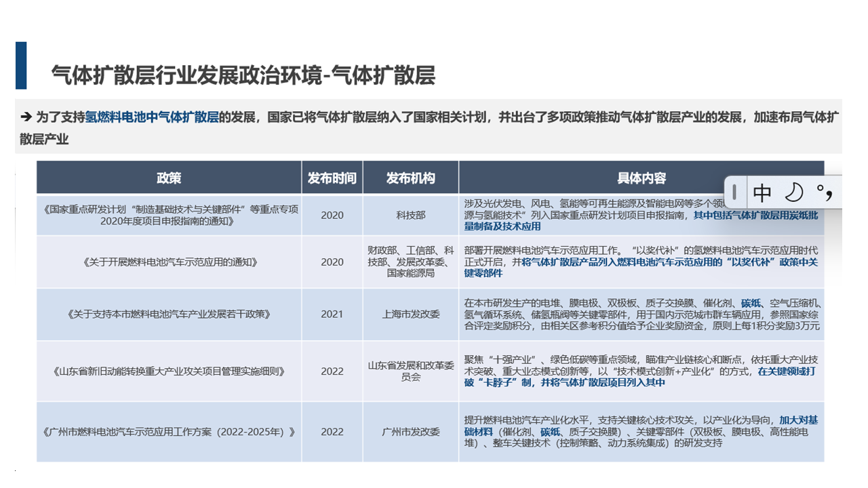Click the 广州市发改委 agency cell

410,432
